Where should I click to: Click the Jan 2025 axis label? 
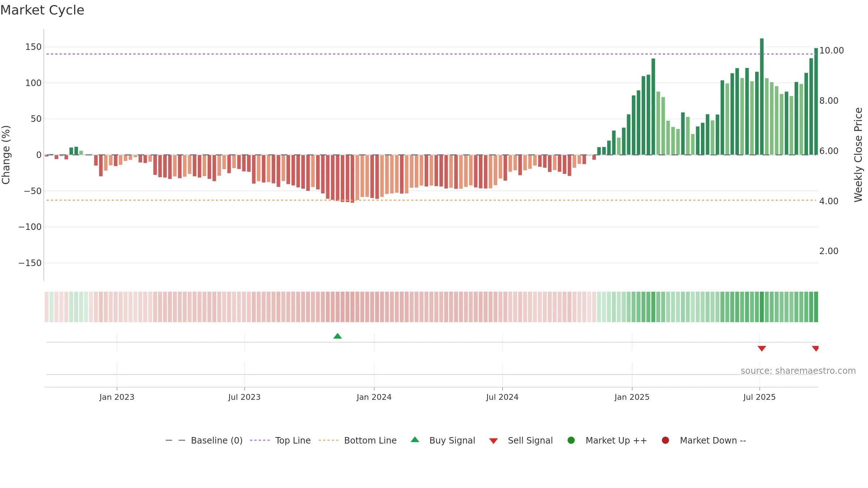pos(632,397)
